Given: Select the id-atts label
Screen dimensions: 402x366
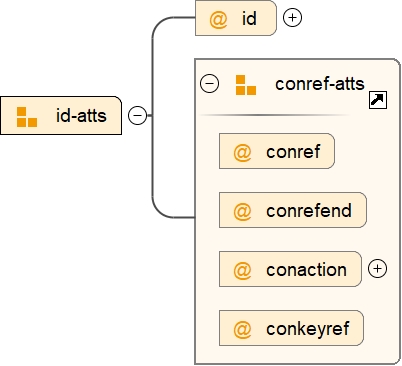Looking at the screenshot, I should (x=81, y=116).
